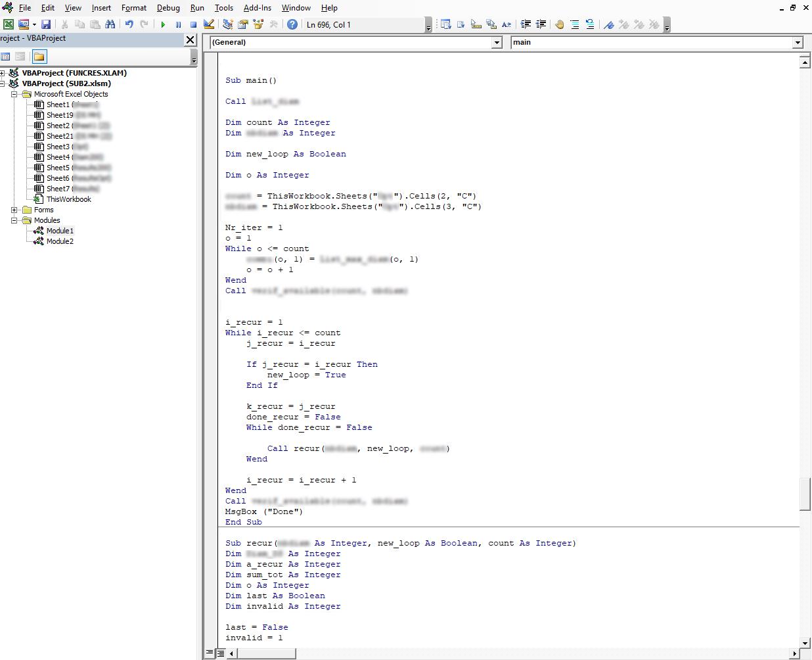This screenshot has width=812, height=660.
Task: Click the Toolbox icon
Action: click(x=273, y=24)
